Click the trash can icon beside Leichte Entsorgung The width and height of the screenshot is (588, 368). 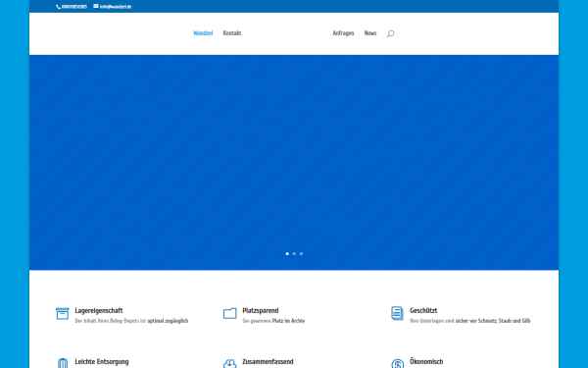click(x=63, y=363)
